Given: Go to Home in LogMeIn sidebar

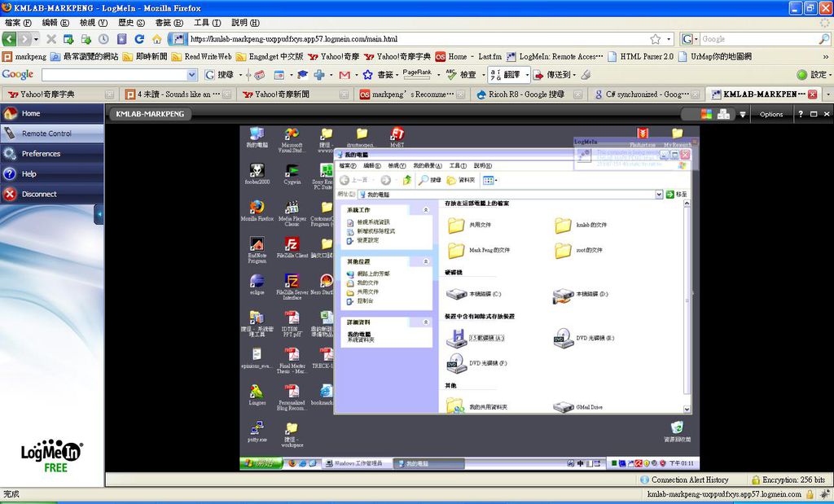Looking at the screenshot, I should [x=51, y=113].
